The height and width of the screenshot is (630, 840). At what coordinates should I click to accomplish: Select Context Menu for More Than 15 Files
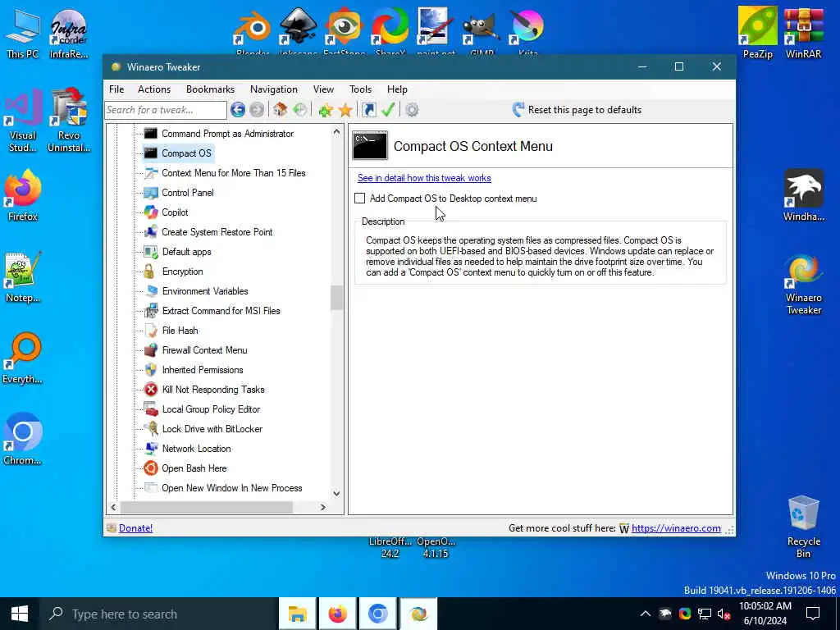[234, 173]
